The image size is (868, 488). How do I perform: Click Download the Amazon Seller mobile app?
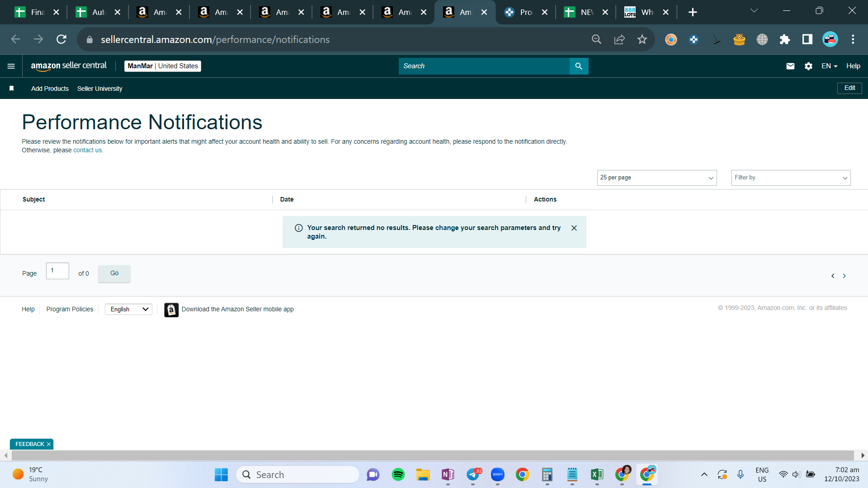(237, 310)
